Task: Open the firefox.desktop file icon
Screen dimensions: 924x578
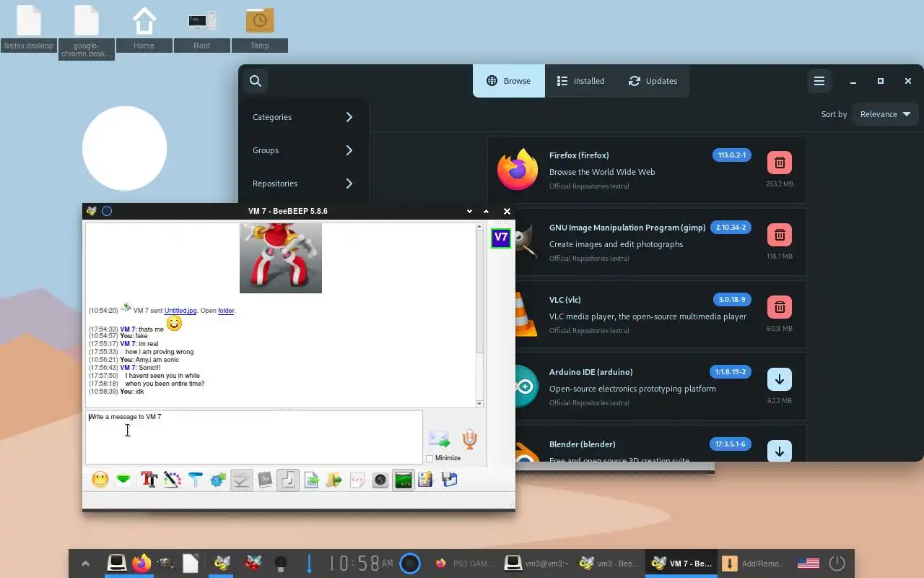Action: [x=29, y=27]
